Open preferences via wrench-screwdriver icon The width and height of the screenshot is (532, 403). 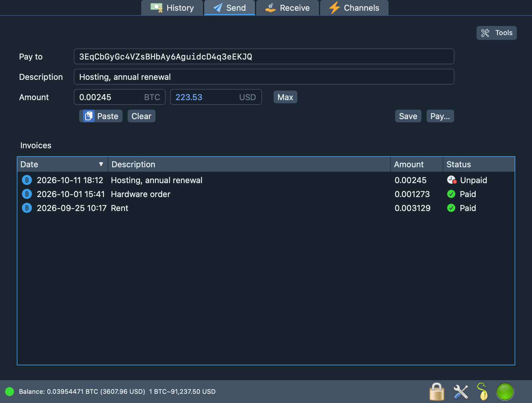click(461, 392)
